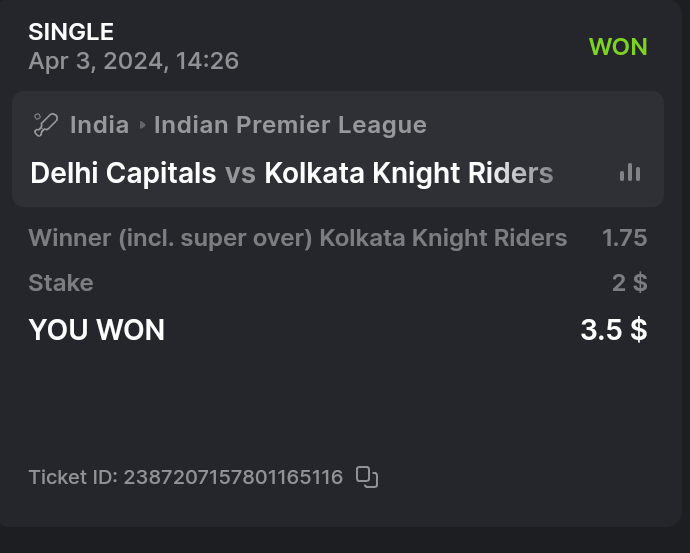The height and width of the screenshot is (553, 690).
Task: Open the Indian Premier League link
Action: pos(290,125)
